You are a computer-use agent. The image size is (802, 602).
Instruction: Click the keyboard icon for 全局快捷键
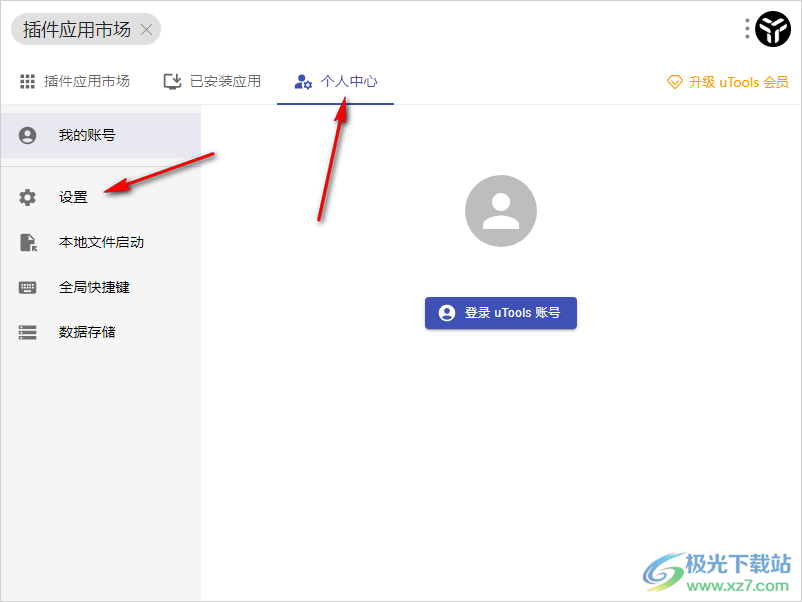pyautogui.click(x=28, y=287)
